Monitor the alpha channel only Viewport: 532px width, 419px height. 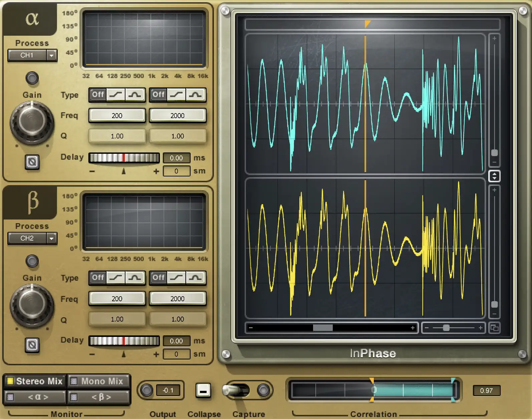click(x=35, y=397)
